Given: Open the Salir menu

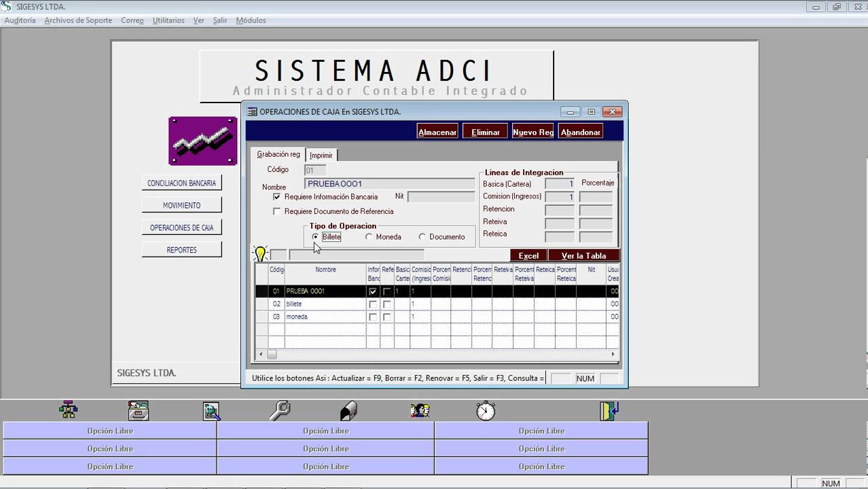Looking at the screenshot, I should pos(220,20).
